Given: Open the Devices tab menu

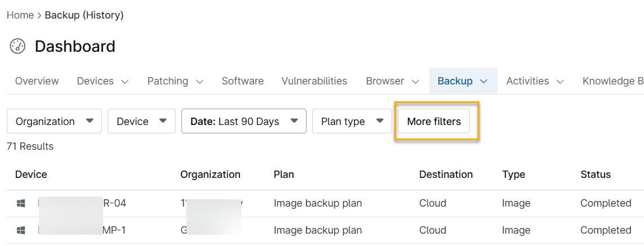Looking at the screenshot, I should point(103,81).
